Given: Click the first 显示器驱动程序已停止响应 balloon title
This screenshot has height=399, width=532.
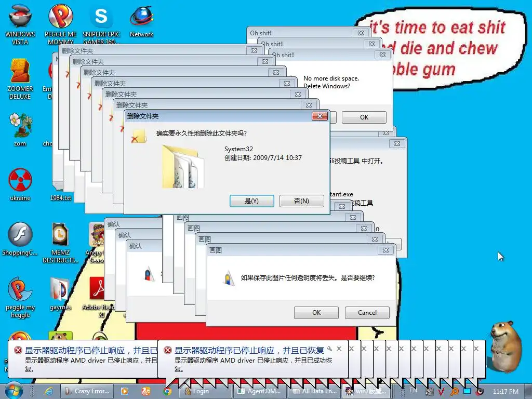Looking at the screenshot, I should [91, 351].
